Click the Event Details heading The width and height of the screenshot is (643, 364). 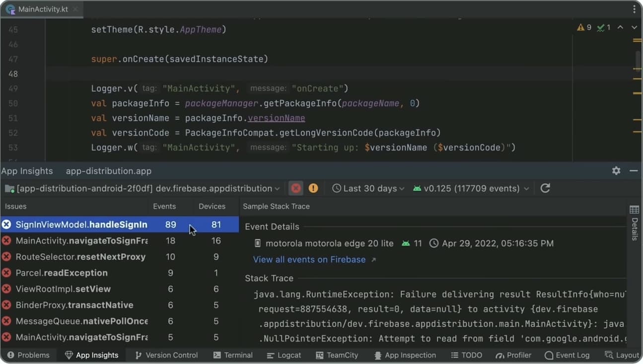pyautogui.click(x=272, y=226)
